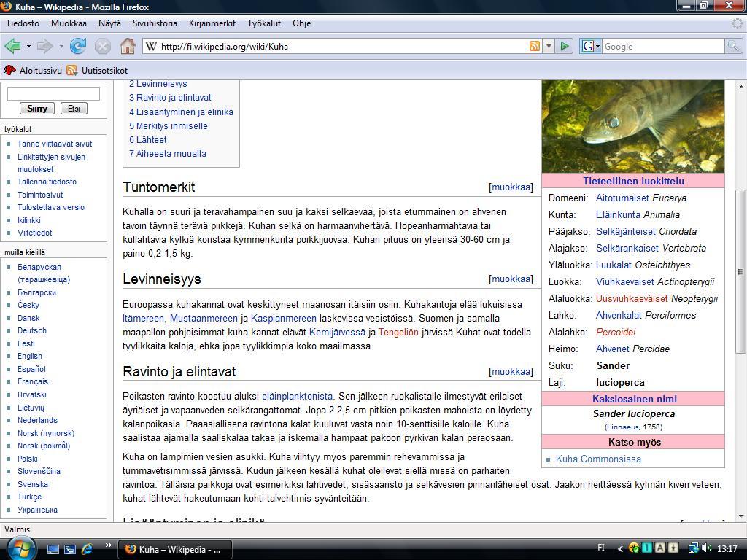Screen dimensions: 747x560
Task: Open the Tieteellinen luokittelu heading link
Action: pos(633,182)
